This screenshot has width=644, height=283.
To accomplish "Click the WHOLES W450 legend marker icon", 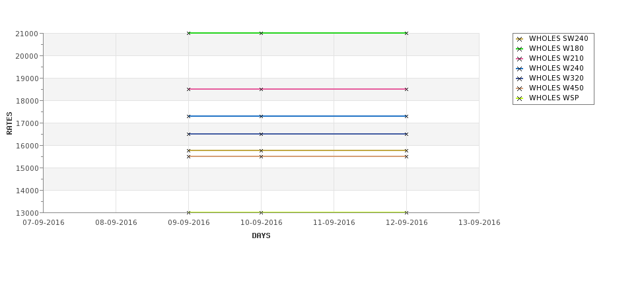I will [x=520, y=88].
